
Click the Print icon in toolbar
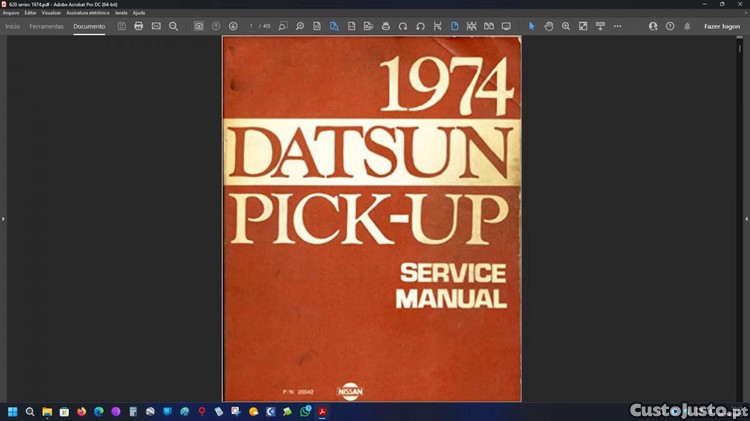click(139, 26)
